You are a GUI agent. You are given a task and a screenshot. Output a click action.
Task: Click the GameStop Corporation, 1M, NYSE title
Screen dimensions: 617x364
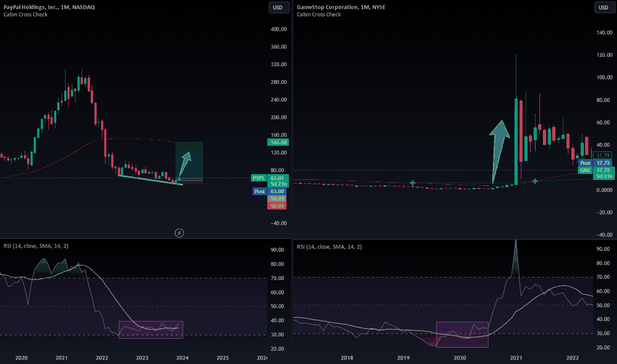coord(341,7)
